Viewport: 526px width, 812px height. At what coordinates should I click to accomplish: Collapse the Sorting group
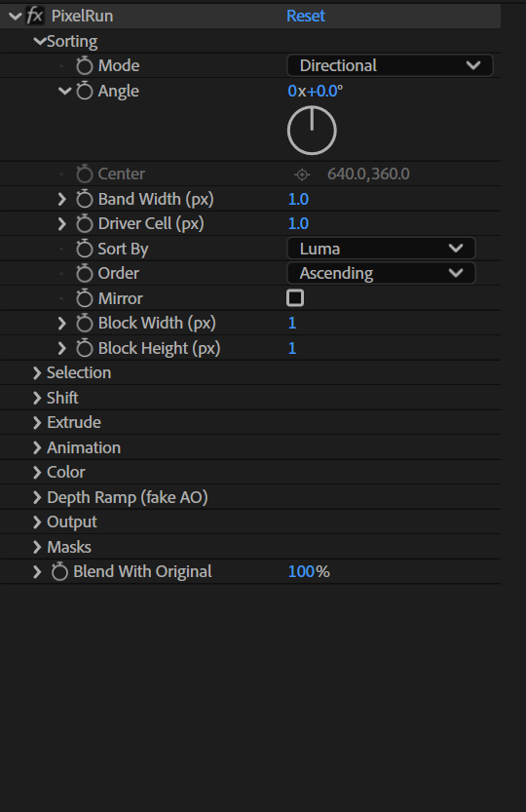point(39,41)
